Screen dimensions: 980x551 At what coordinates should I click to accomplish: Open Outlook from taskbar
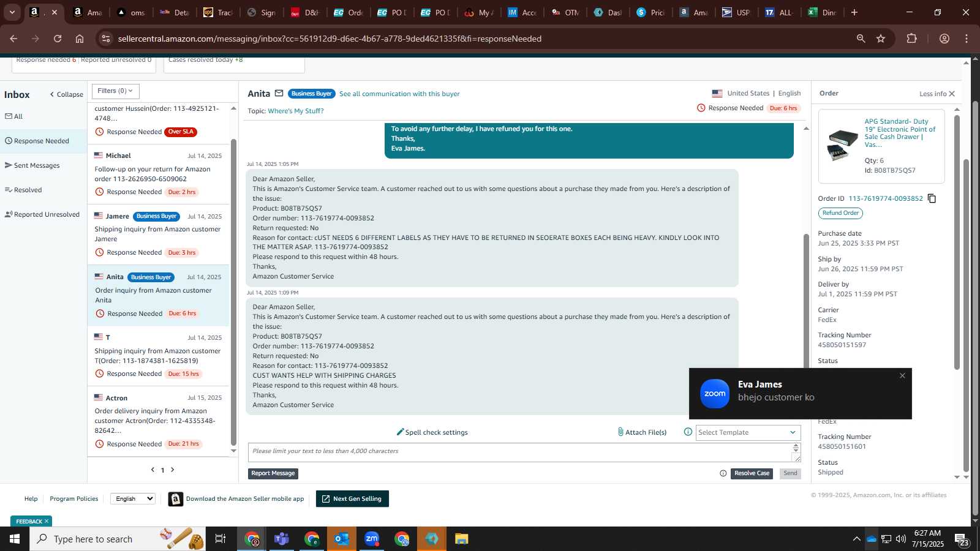[342, 539]
